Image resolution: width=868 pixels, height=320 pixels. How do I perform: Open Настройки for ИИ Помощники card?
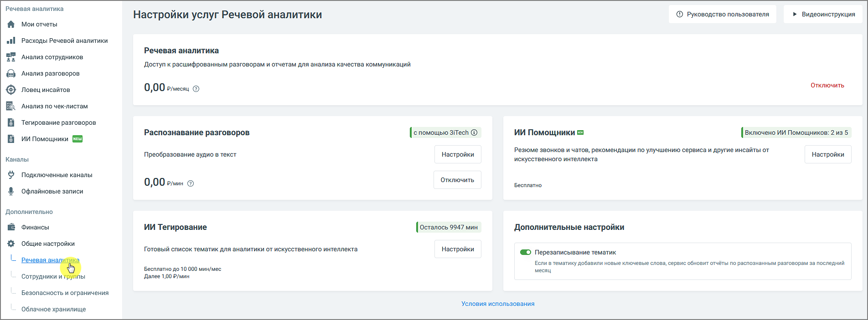coord(828,154)
